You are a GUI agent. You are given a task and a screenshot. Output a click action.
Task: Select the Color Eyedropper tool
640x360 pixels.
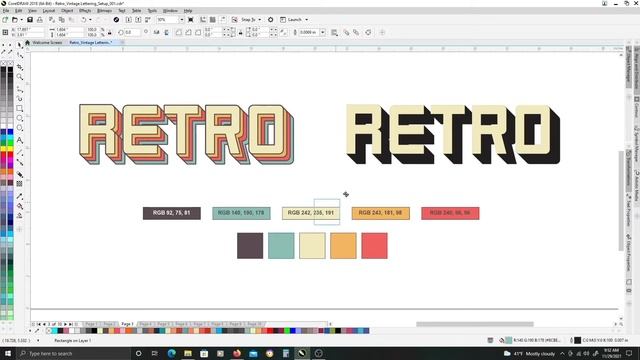click(19, 196)
